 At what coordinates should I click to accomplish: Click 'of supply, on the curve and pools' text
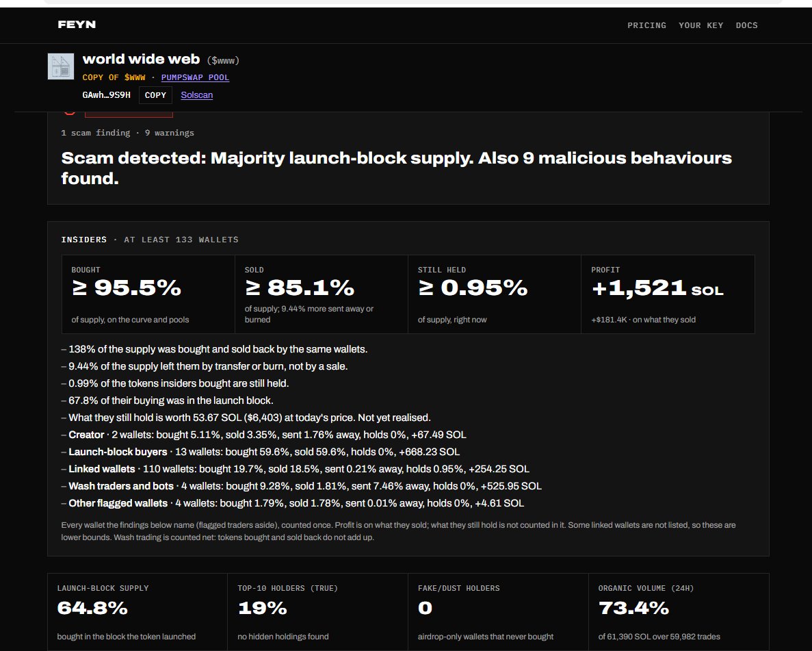(130, 320)
